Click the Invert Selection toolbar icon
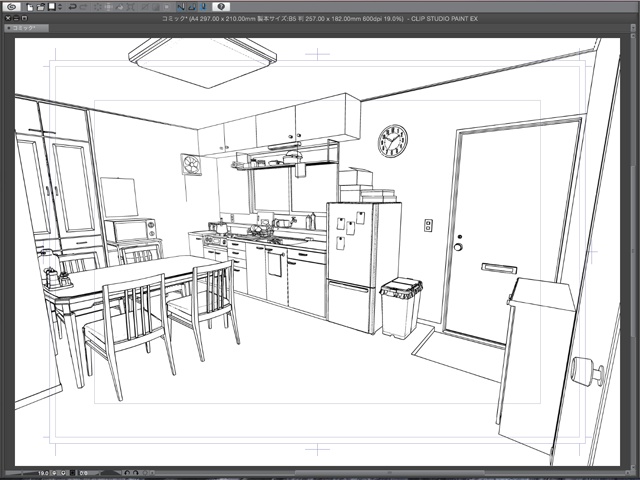 (156, 7)
